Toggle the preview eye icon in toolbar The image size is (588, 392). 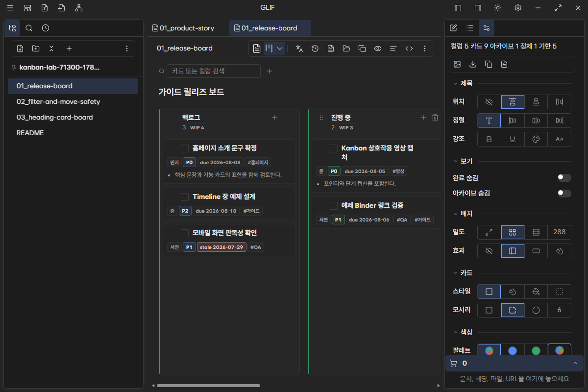click(x=378, y=49)
